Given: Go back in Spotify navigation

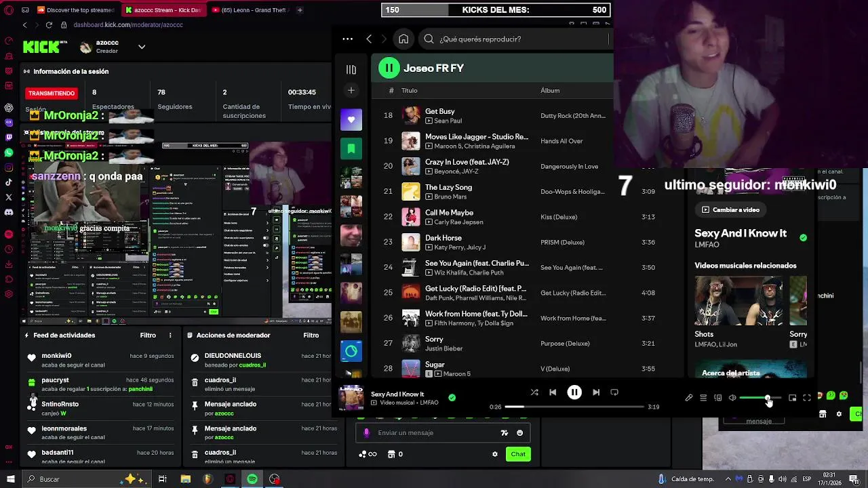Looking at the screenshot, I should 369,39.
